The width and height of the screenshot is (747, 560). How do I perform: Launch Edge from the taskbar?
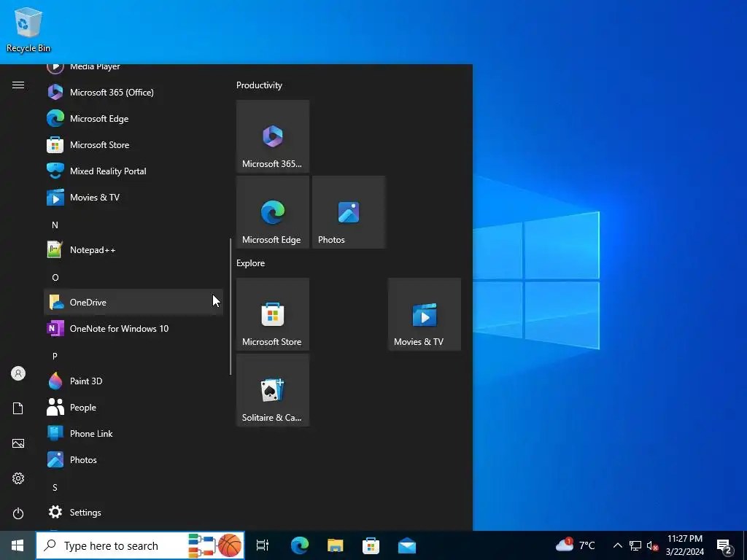[x=300, y=545]
